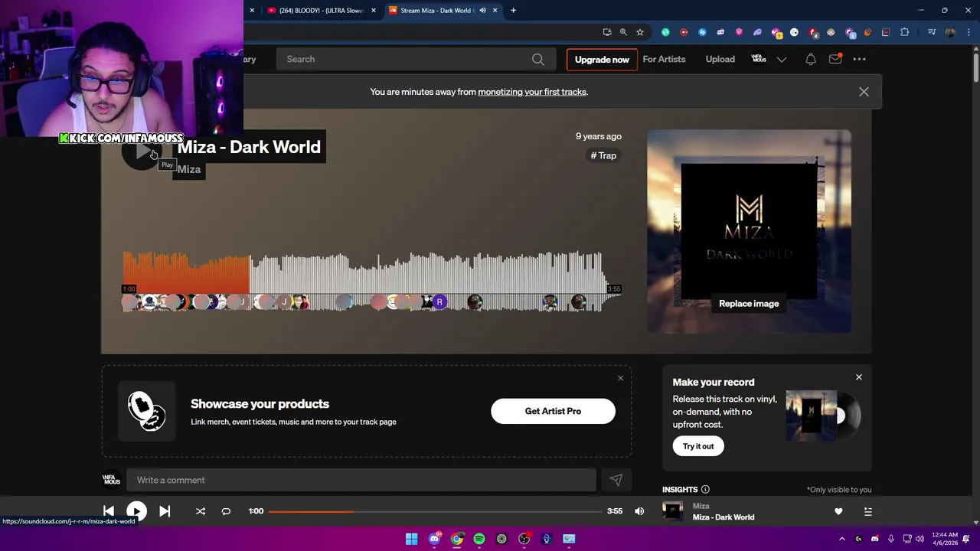
Task: Click the Google Chrome taskbar icon
Action: click(x=457, y=539)
